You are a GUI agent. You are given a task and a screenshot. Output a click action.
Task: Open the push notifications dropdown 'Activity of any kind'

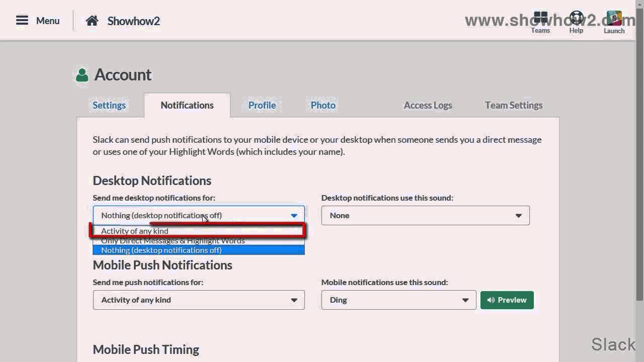point(199,300)
